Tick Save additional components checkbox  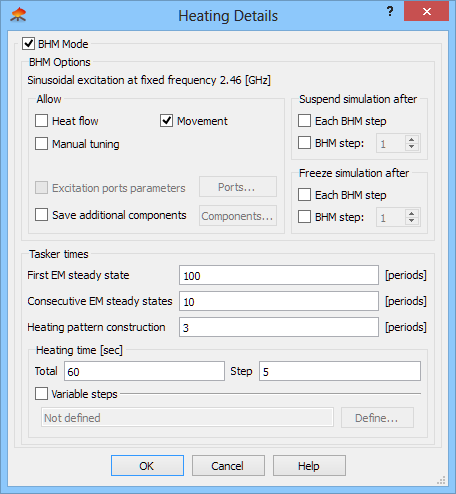tap(41, 215)
